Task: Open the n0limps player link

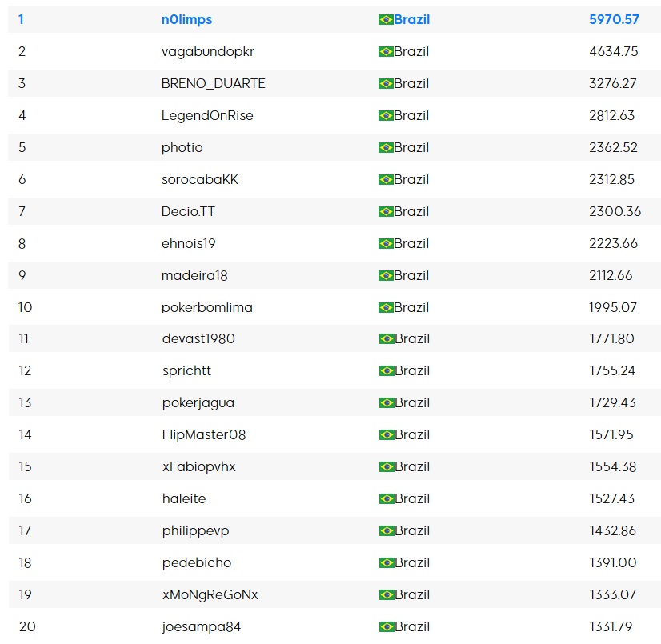Action: (186, 20)
